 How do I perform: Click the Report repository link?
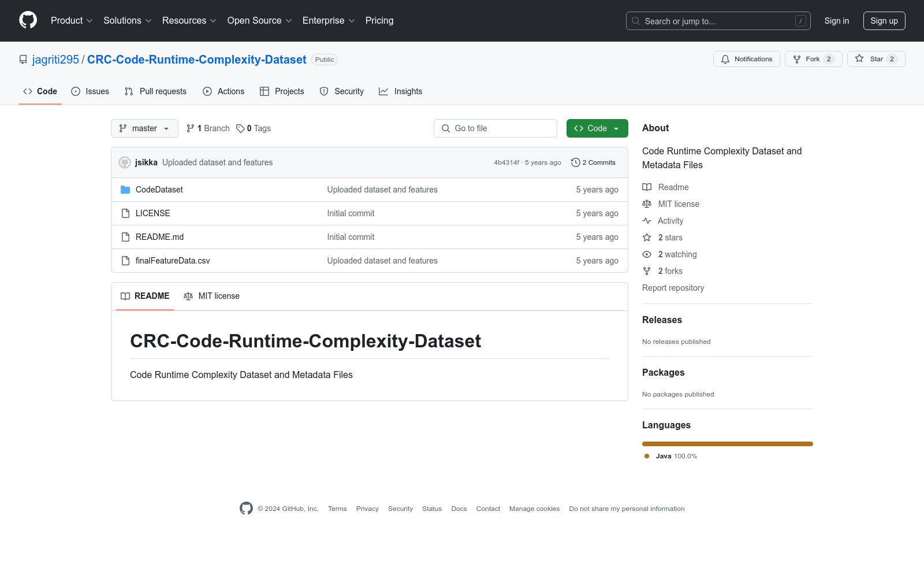pyautogui.click(x=673, y=288)
